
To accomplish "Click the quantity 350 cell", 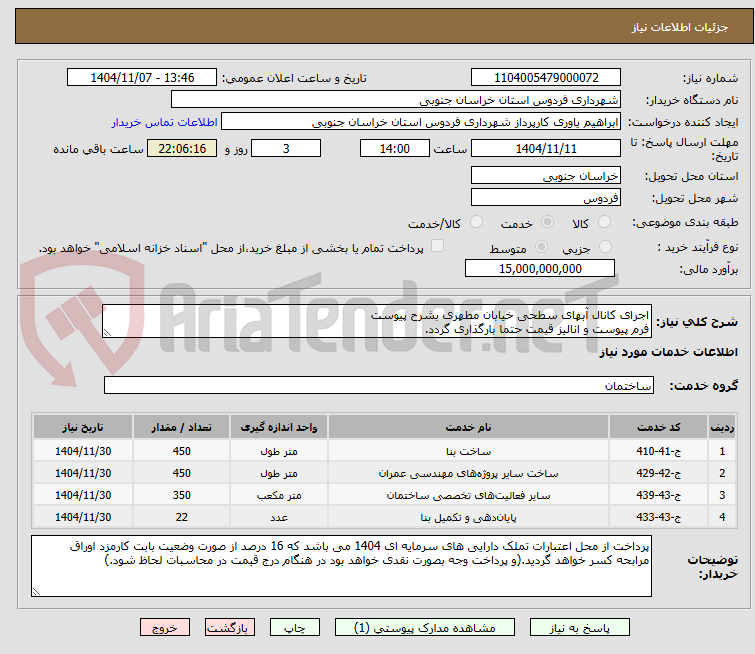I will [182, 495].
